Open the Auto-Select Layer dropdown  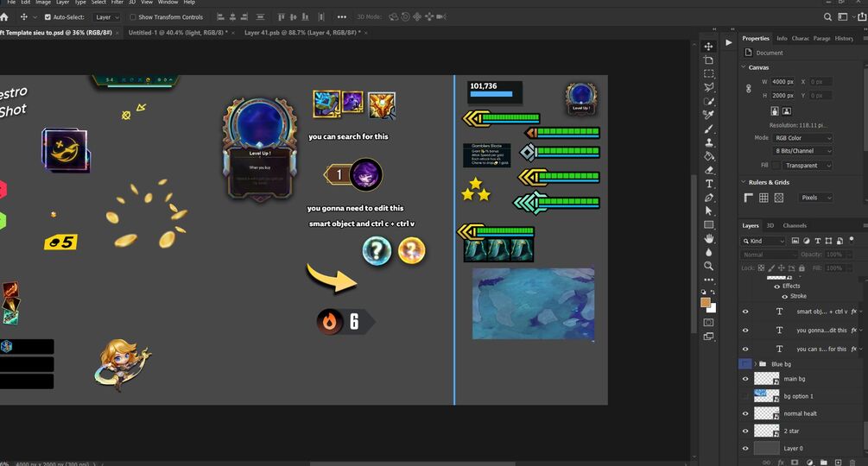pos(106,17)
